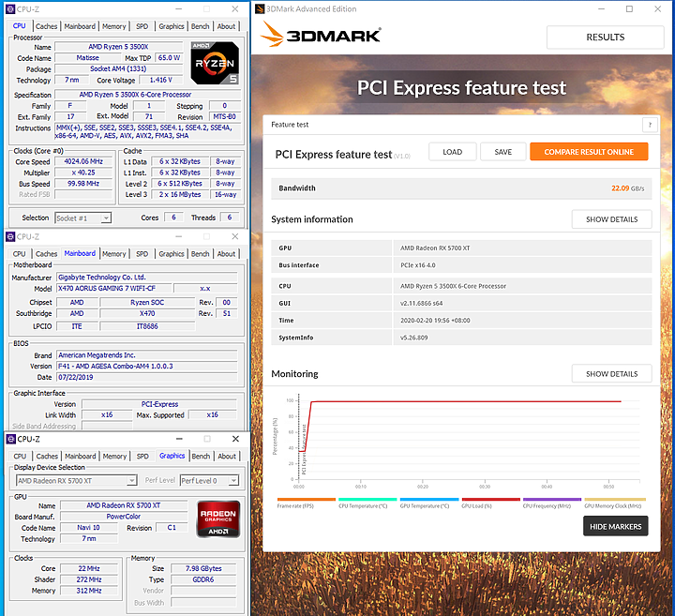The image size is (675, 616).
Task: Show details for System information
Action: pyautogui.click(x=611, y=219)
